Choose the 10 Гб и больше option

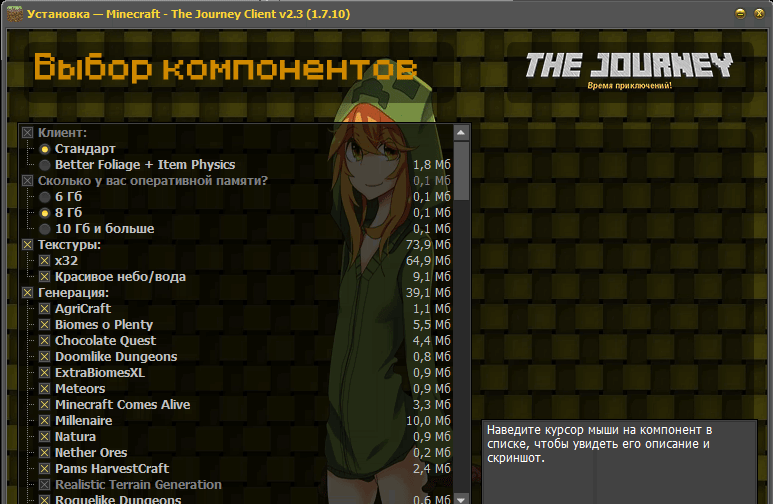pyautogui.click(x=45, y=229)
